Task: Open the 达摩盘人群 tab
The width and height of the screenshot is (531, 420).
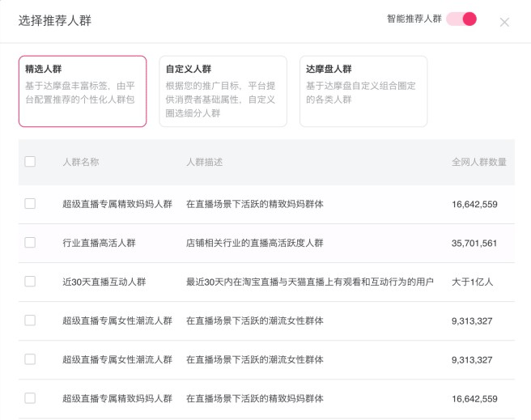Action: tap(363, 91)
